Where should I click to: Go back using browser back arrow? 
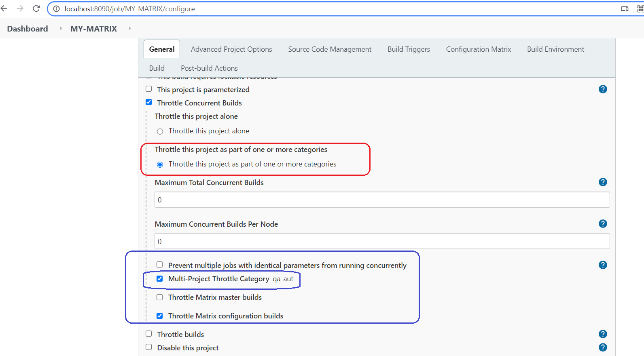(x=4, y=8)
